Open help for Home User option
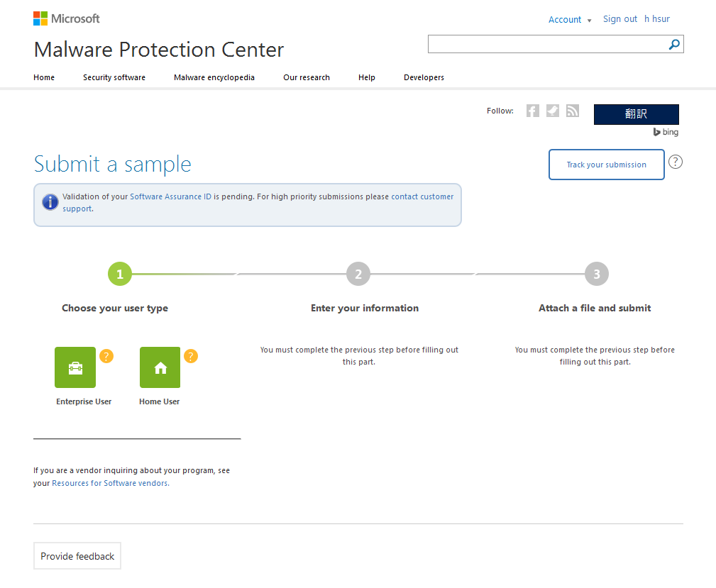 (x=190, y=355)
